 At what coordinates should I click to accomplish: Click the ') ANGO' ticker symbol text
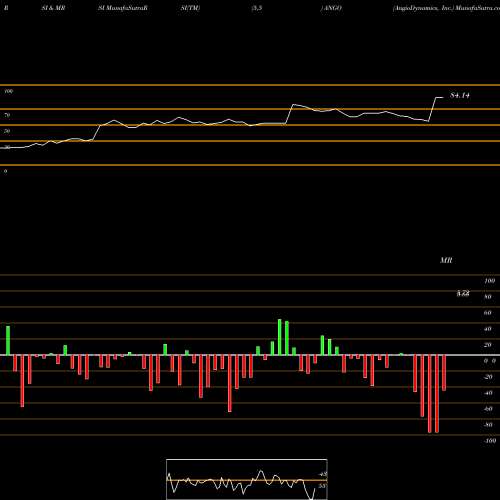331,8
